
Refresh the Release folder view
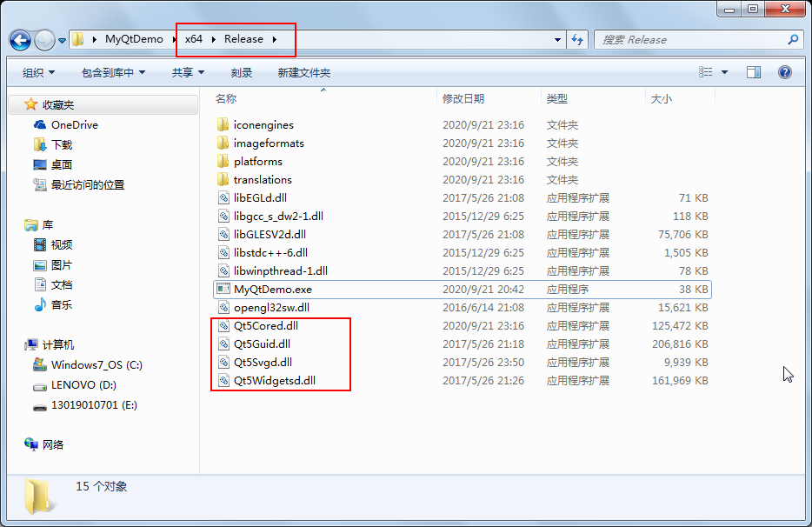tap(577, 39)
